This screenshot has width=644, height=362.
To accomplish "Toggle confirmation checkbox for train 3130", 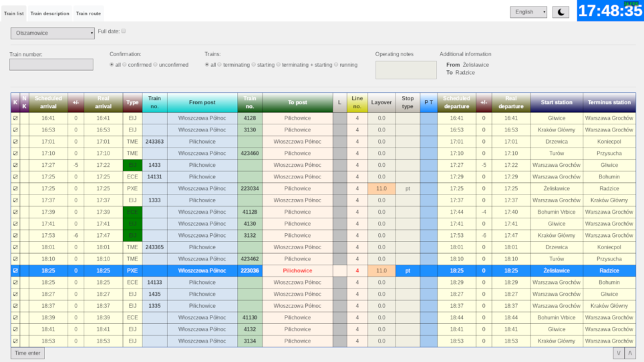I will [x=15, y=130].
